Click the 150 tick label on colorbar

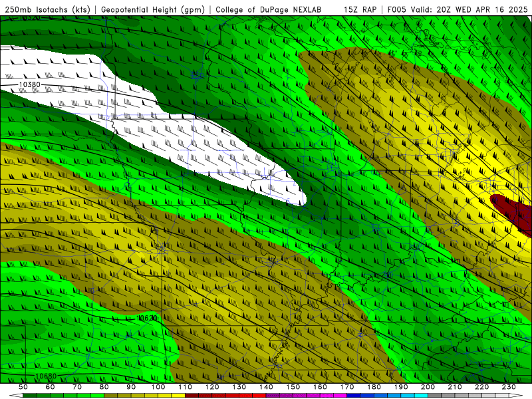coord(293,387)
